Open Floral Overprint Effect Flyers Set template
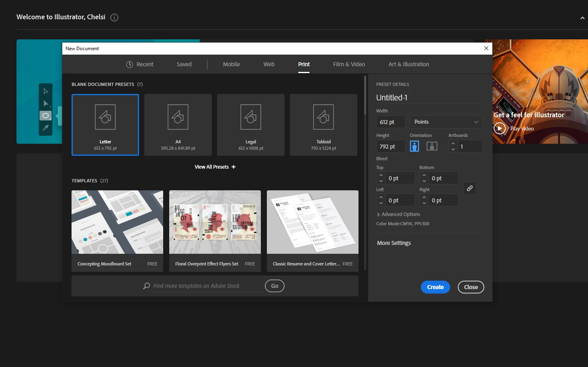Screen dimensions: 588x367 [215, 231]
